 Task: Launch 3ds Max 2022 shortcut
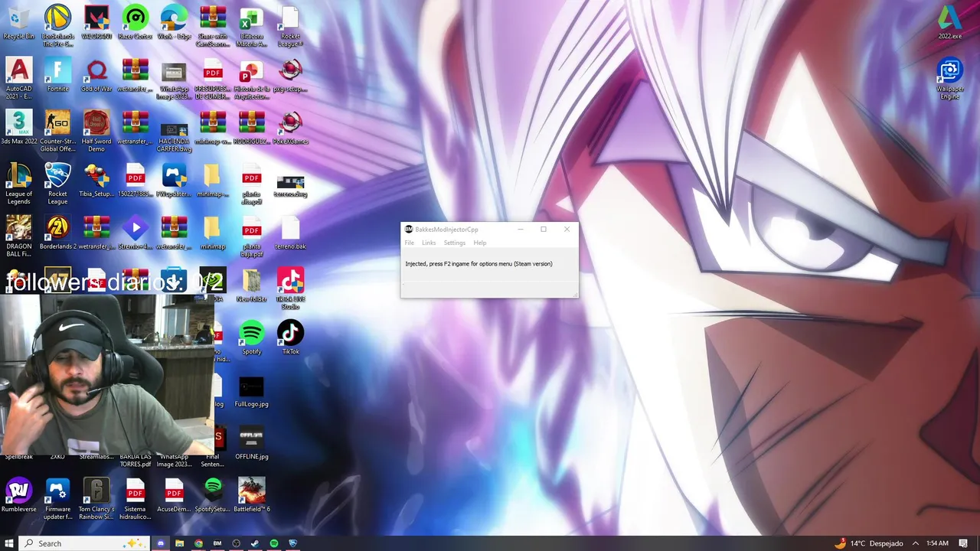18,127
